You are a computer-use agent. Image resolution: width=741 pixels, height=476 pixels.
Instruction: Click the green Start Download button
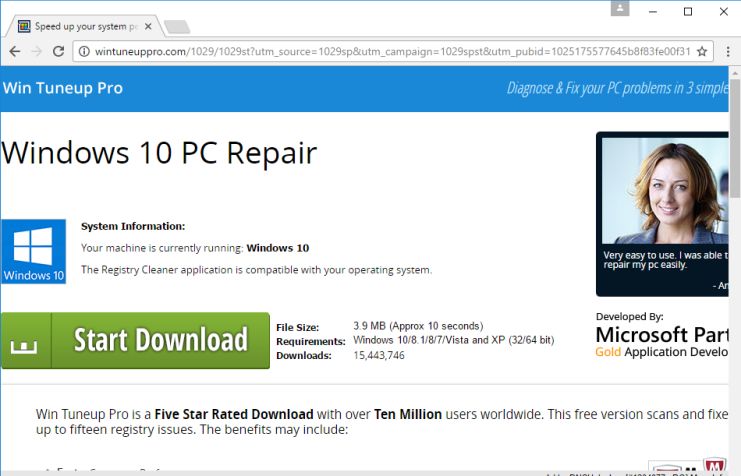click(135, 340)
